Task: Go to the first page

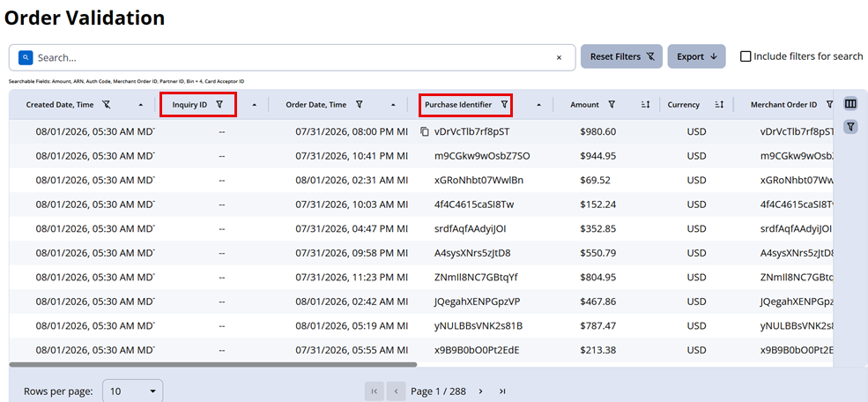Action: (375, 391)
